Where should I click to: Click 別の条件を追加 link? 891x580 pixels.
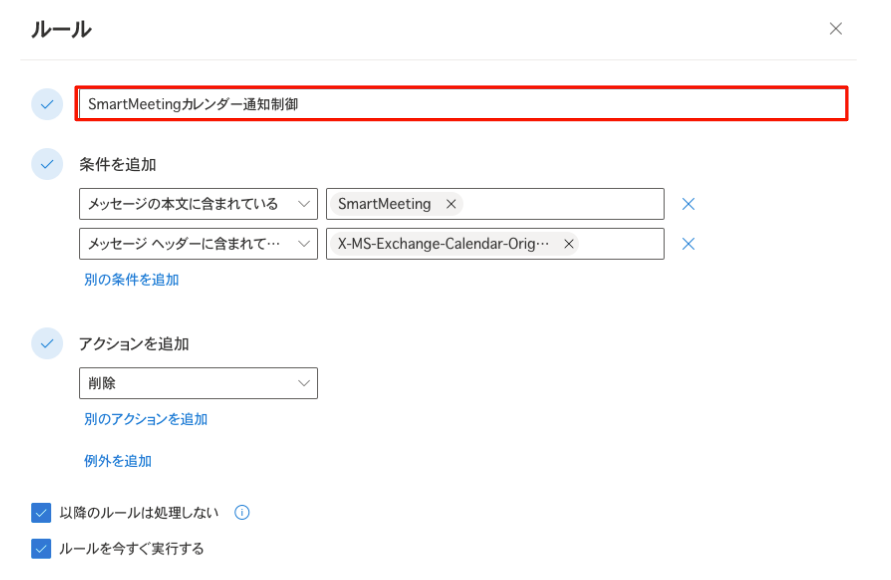point(132,279)
